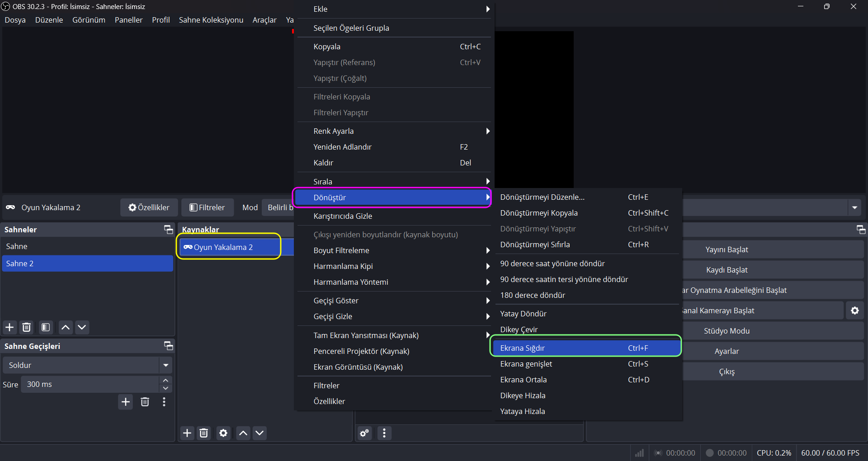Choose Kopyala from context menu
The image size is (868, 461).
pyautogui.click(x=394, y=47)
